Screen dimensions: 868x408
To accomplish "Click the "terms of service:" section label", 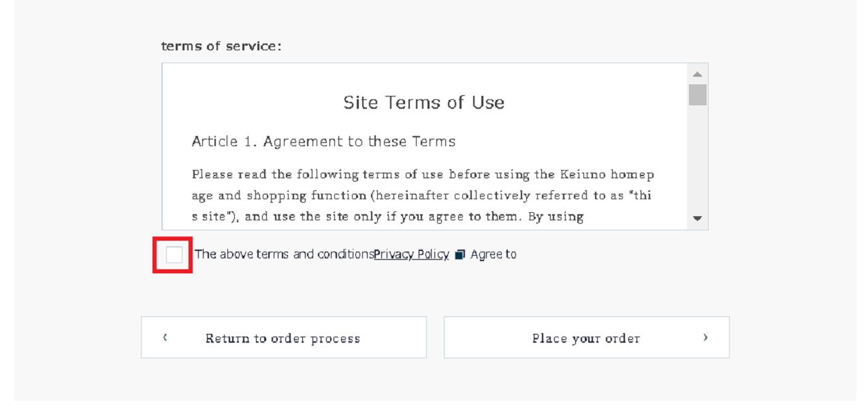I will click(221, 46).
